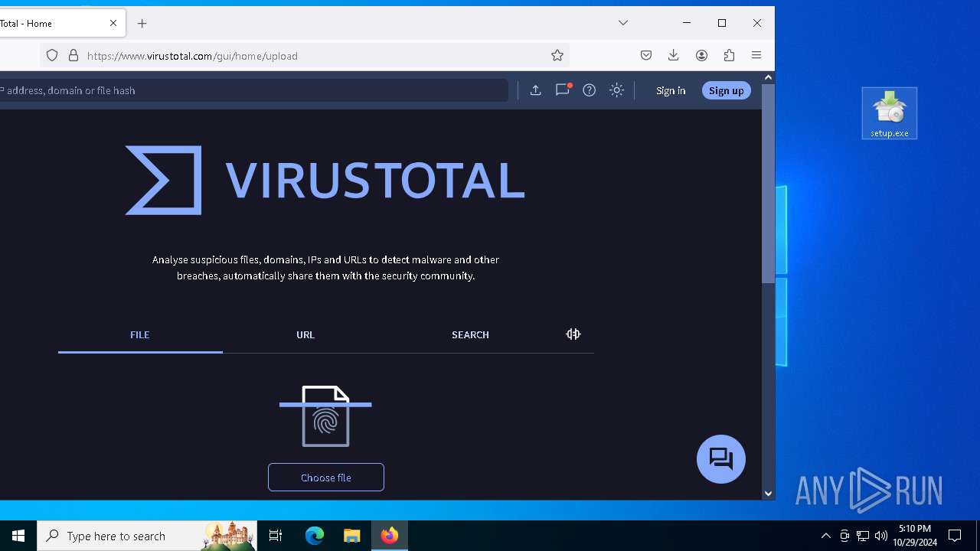Minimize the Firefox window
The width and height of the screenshot is (980, 551).
[x=687, y=23]
